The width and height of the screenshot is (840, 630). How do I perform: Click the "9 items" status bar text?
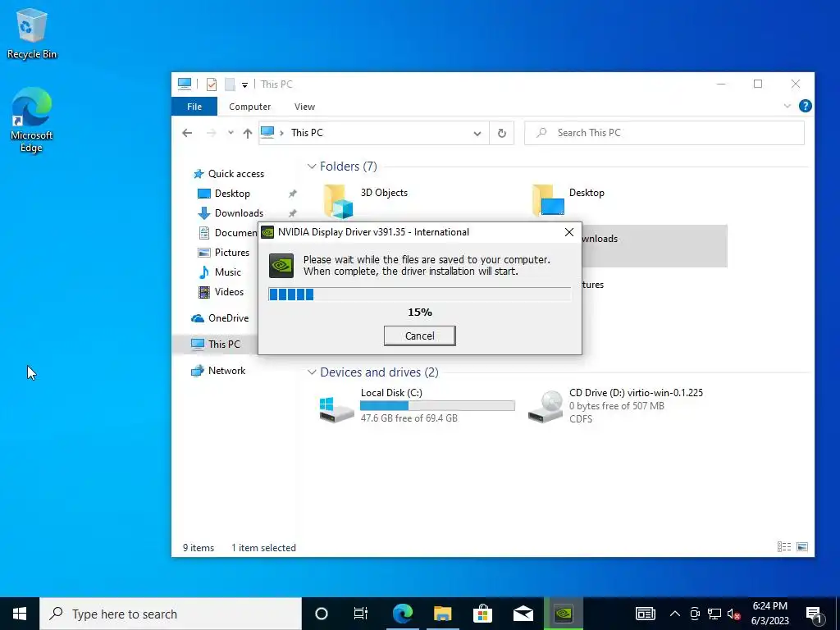(199, 547)
